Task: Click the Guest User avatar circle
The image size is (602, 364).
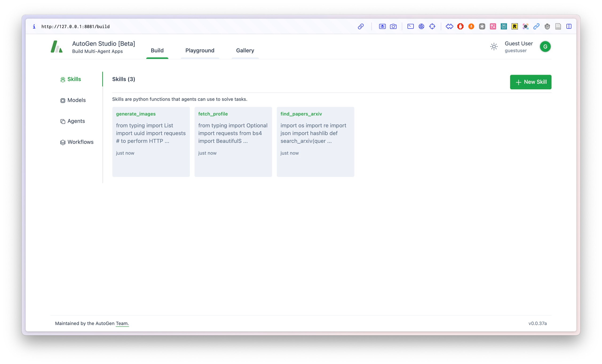Action: pyautogui.click(x=545, y=47)
